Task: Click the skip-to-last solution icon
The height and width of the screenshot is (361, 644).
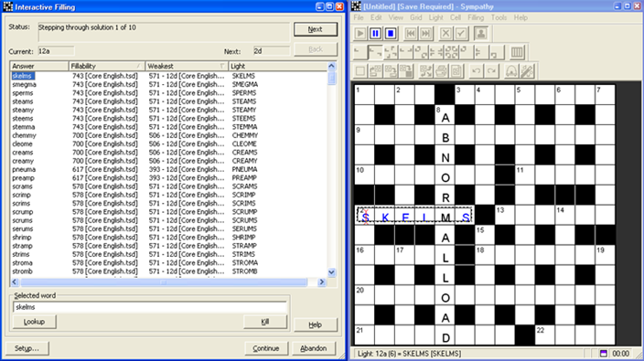Action: click(x=425, y=33)
